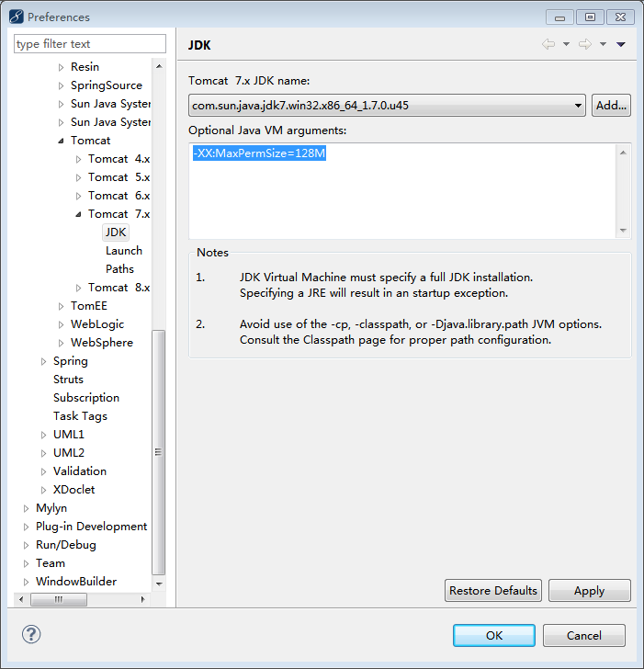
Task: Expand the TomEE tree node
Action: (x=61, y=306)
